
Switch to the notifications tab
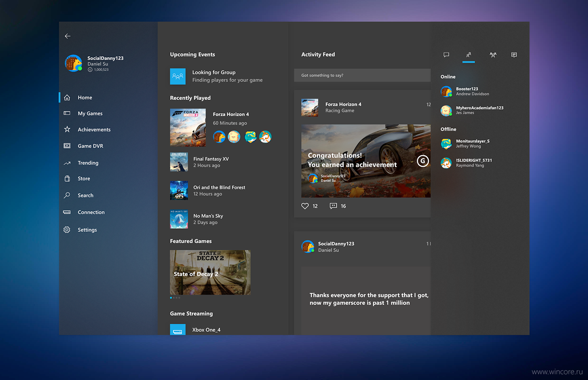pyautogui.click(x=514, y=55)
